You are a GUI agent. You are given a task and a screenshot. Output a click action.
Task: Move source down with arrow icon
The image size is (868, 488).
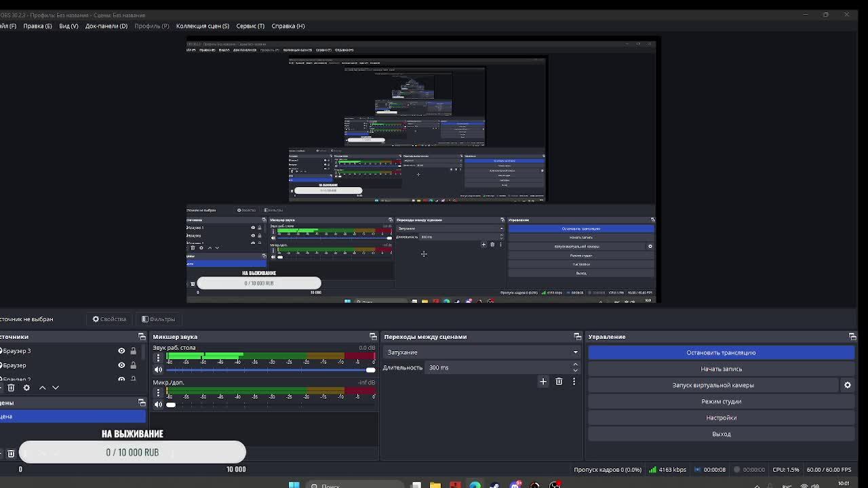[56, 388]
